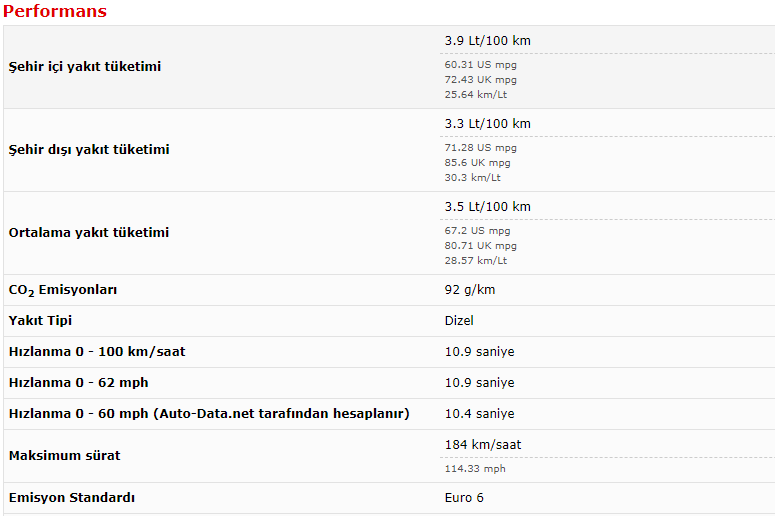Image resolution: width=775 pixels, height=516 pixels.
Task: Click the 3.3 Lt/100 km value
Action: click(487, 124)
